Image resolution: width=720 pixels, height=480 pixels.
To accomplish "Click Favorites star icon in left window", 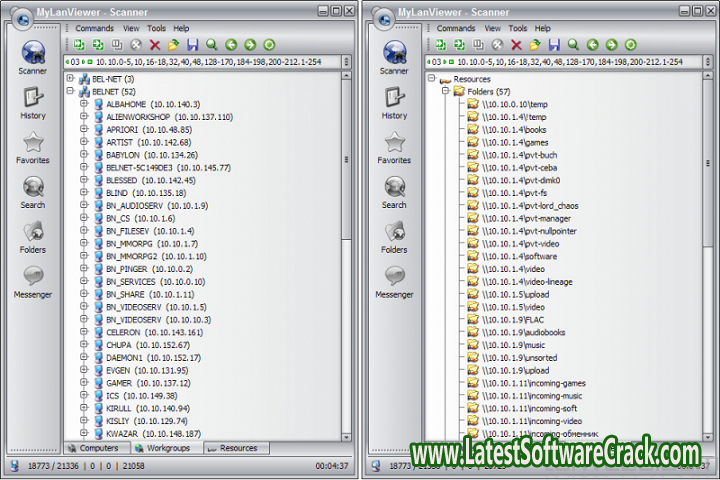I will 33,146.
